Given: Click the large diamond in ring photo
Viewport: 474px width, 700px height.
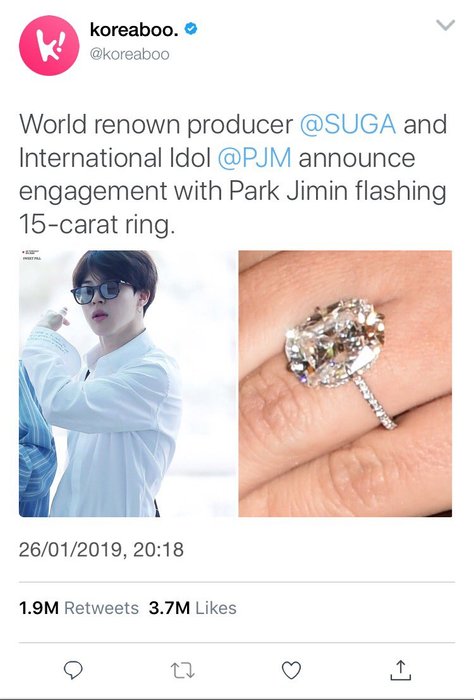Looking at the screenshot, I should pos(336,342).
